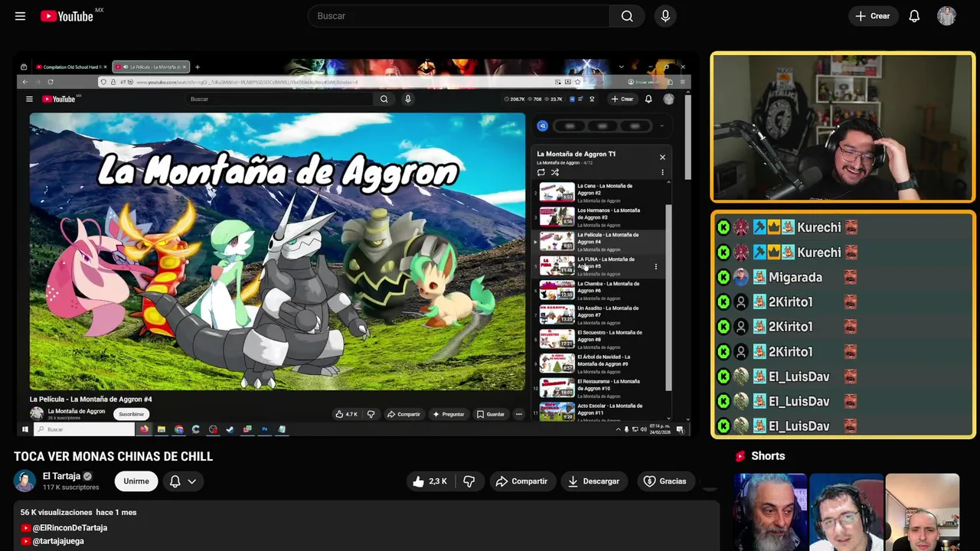980x551 pixels.
Task: Select the 56 K visualizaciones text
Action: [x=55, y=512]
